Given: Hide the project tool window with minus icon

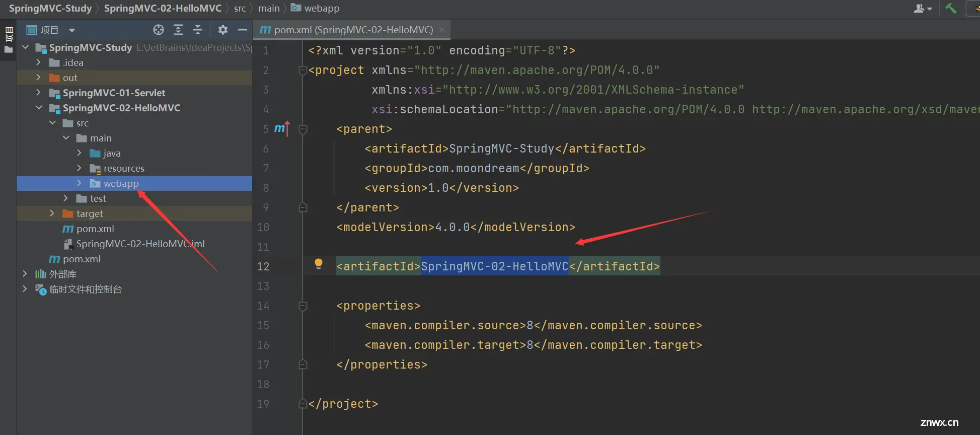Looking at the screenshot, I should pyautogui.click(x=242, y=30).
